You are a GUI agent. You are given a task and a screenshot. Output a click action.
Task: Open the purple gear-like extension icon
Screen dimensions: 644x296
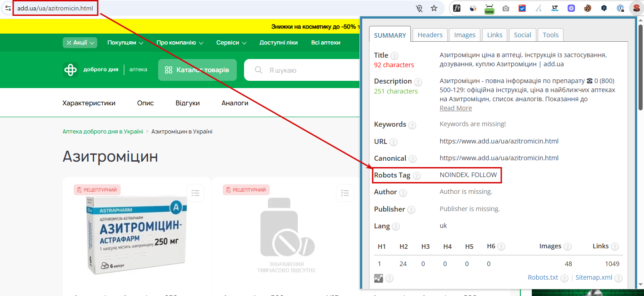click(571, 8)
